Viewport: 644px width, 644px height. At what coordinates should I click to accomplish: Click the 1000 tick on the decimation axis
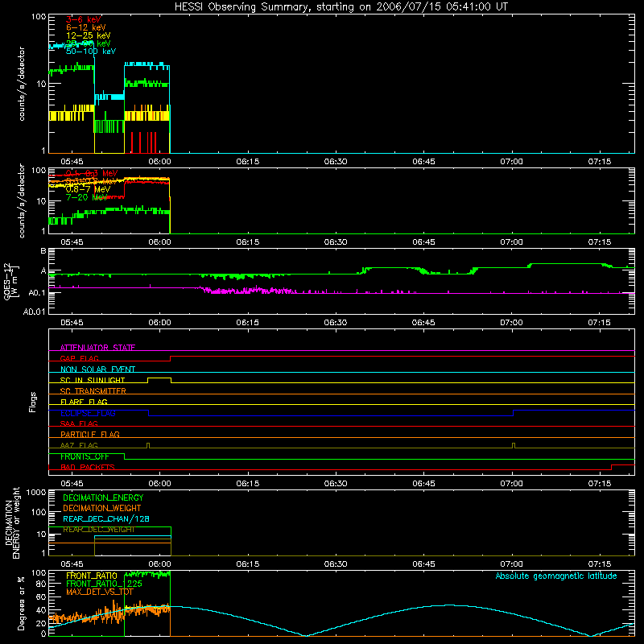[36, 492]
